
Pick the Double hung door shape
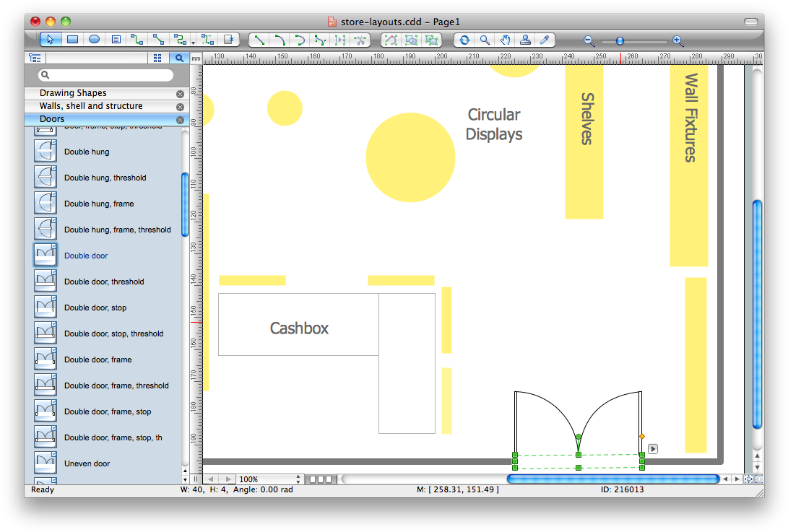click(46, 151)
